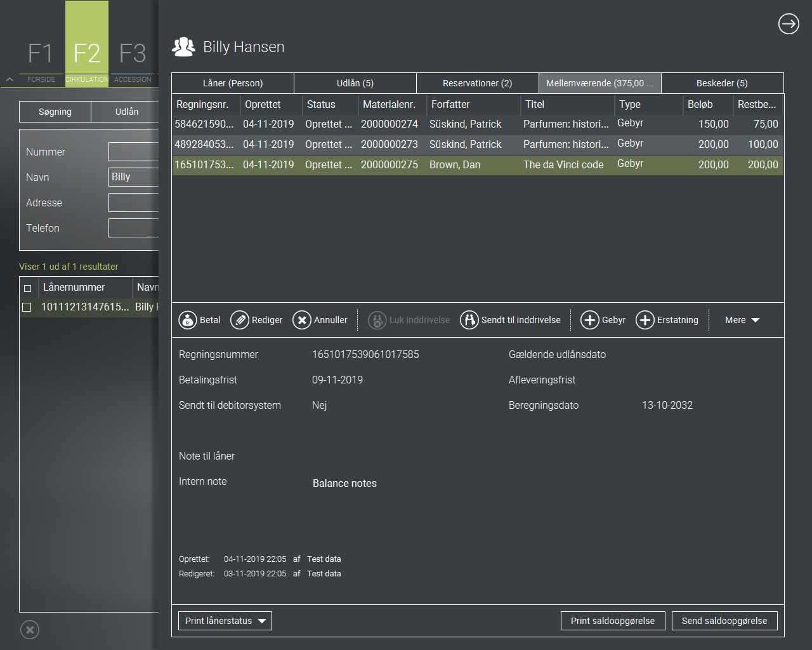Select the Søgning tab in left panel
812x650 pixels.
(x=55, y=112)
